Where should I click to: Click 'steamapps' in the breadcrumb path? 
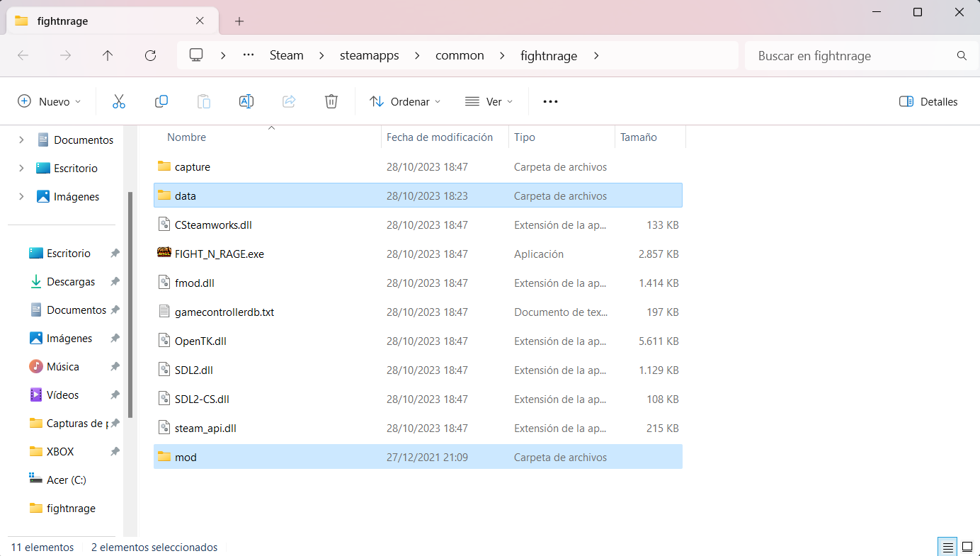pyautogui.click(x=369, y=55)
